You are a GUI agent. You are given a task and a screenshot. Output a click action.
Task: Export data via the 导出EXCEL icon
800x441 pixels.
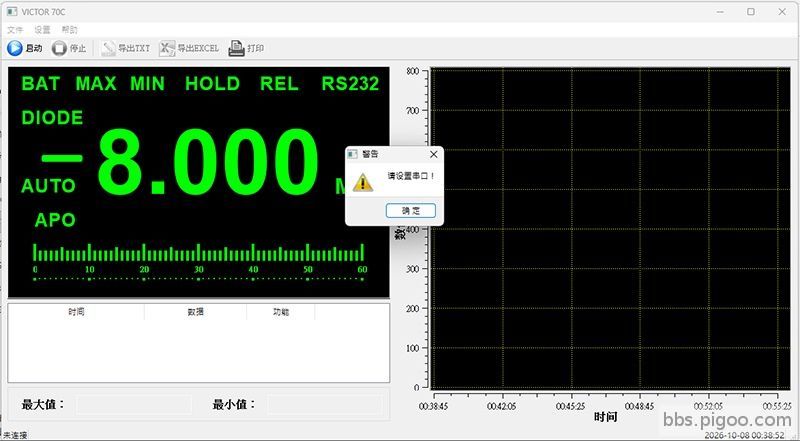click(x=167, y=48)
